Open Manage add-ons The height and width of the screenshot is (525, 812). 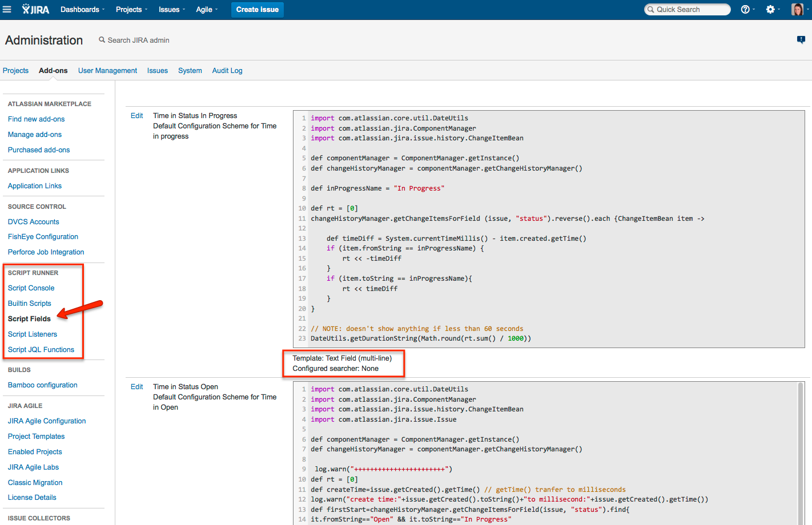click(x=35, y=134)
